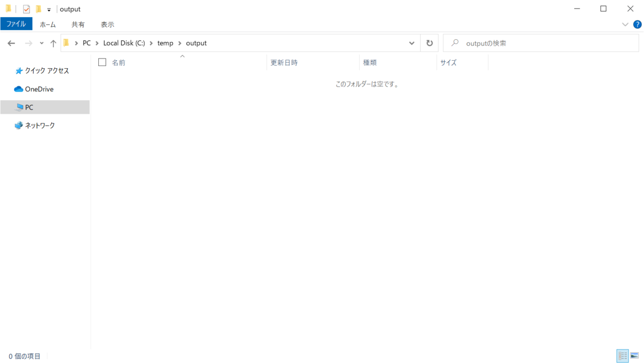Image resolution: width=644 pixels, height=363 pixels.
Task: Switch to the 表示 ribbon tab
Action: (107, 24)
